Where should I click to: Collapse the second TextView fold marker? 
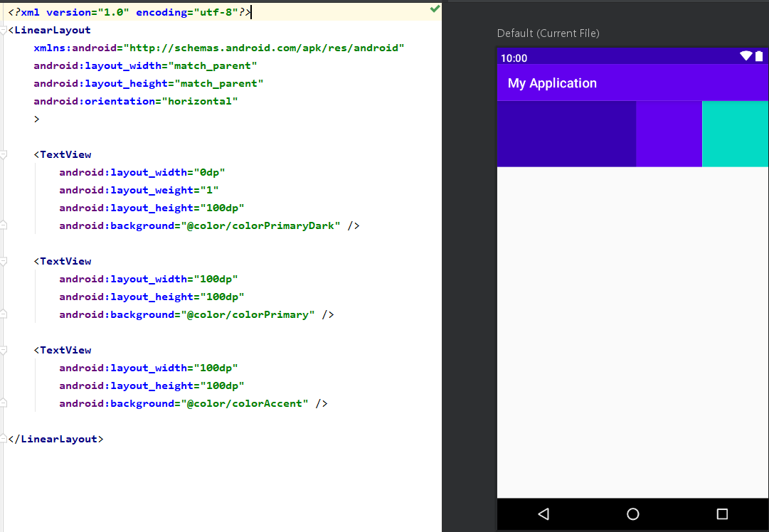coord(4,261)
